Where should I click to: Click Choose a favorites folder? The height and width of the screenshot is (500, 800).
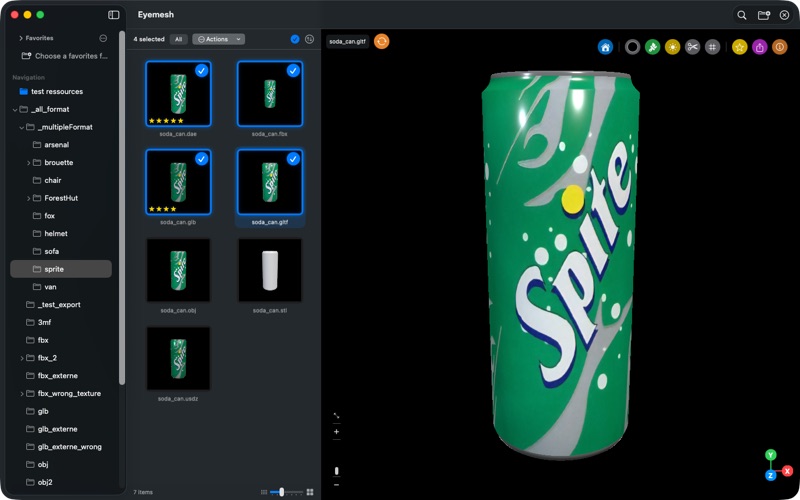(64, 56)
